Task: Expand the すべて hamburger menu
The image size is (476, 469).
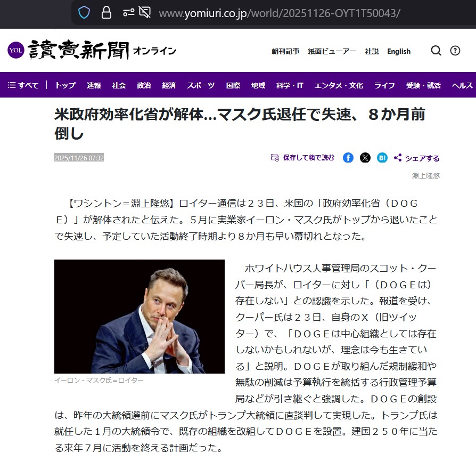Action: (x=23, y=85)
